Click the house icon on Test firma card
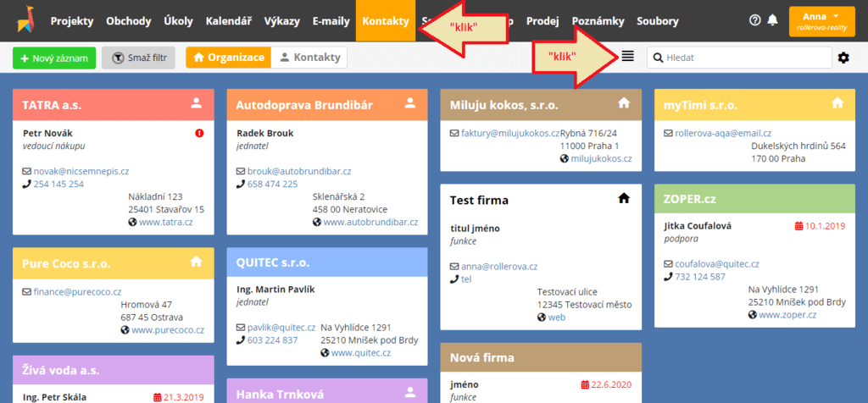This screenshot has height=403, width=868. tap(624, 198)
